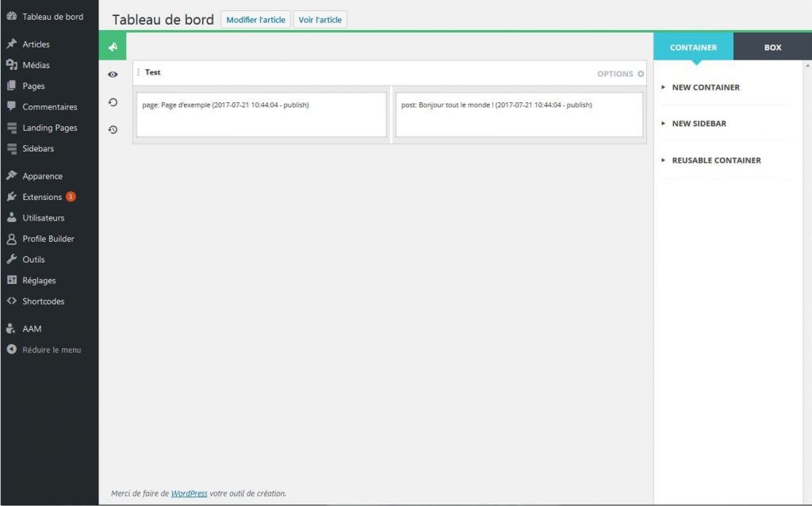Click the Outils wrench icon

pyautogui.click(x=11, y=259)
